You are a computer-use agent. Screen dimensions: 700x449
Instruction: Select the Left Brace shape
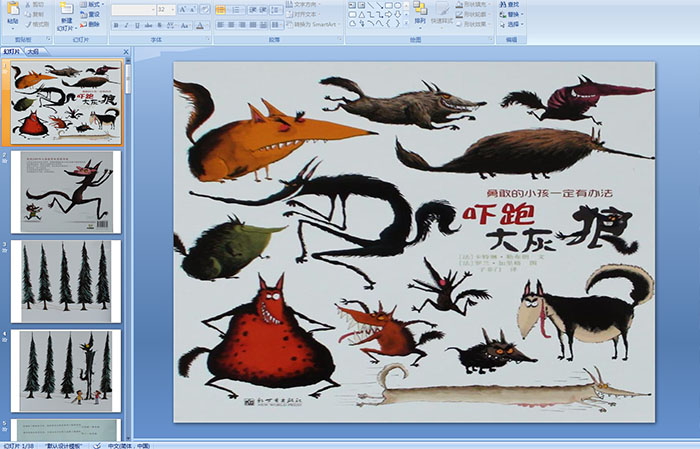click(x=388, y=24)
